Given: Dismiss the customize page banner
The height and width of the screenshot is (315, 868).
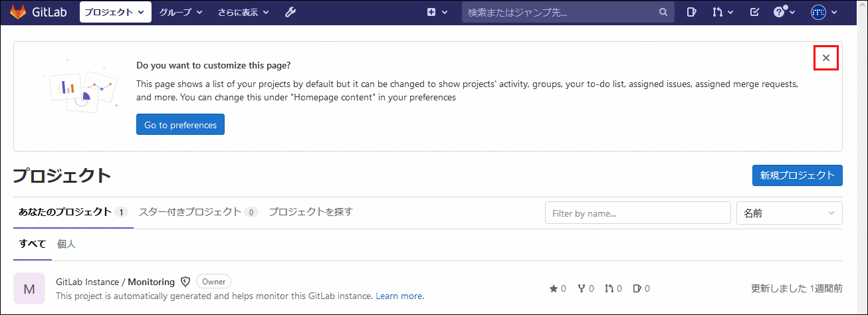Looking at the screenshot, I should coord(826,58).
